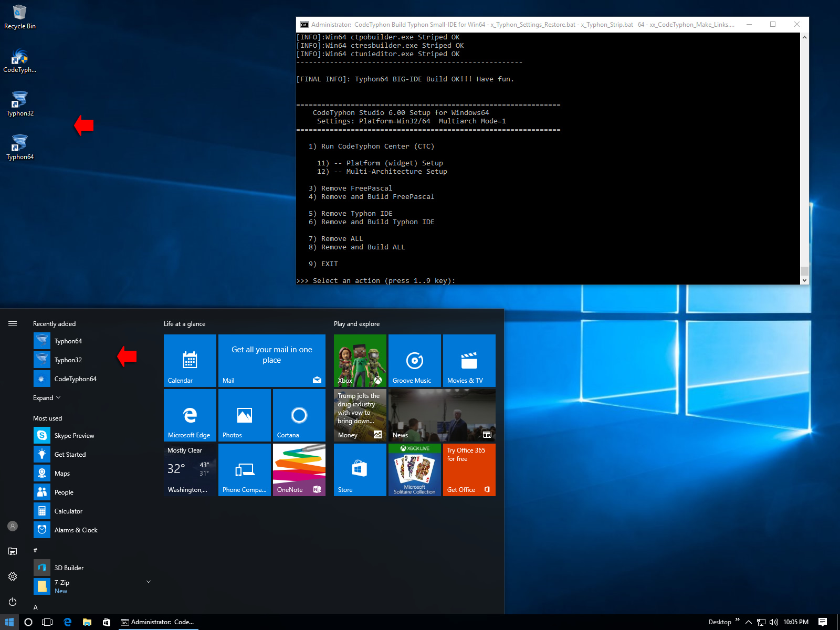Switch to Administrator CodeTyphon taskbar window
This screenshot has width=840, height=630.
158,622
